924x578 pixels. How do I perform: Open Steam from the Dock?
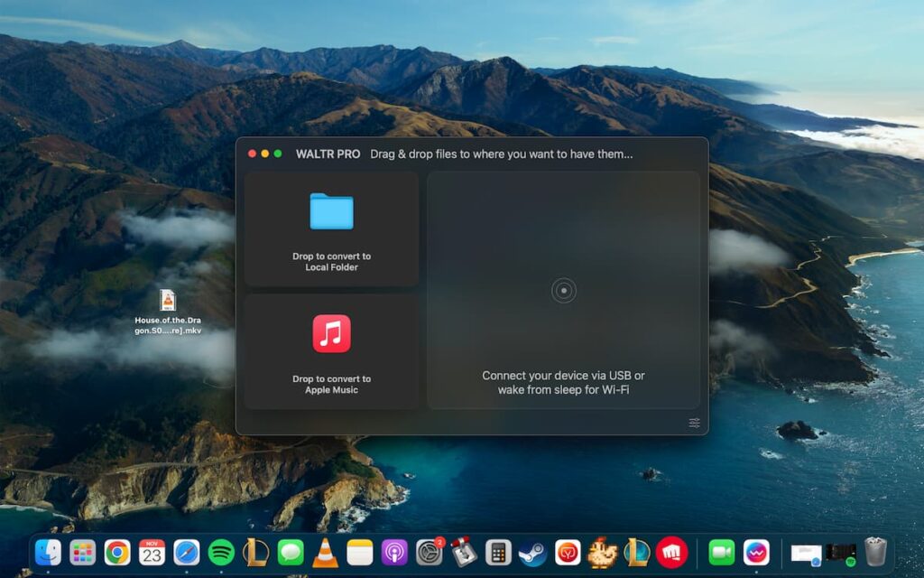click(x=532, y=555)
